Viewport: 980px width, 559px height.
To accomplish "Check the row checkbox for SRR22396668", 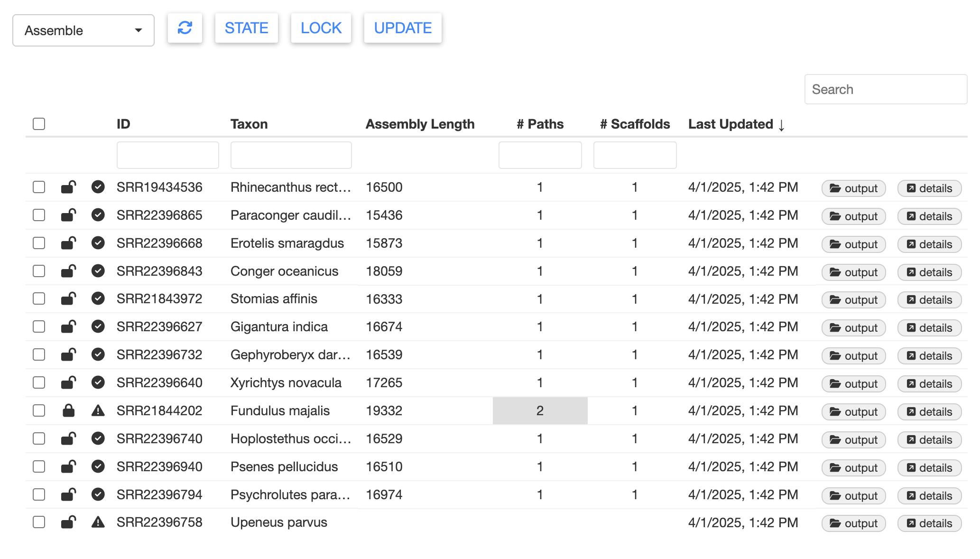I will pos(39,243).
